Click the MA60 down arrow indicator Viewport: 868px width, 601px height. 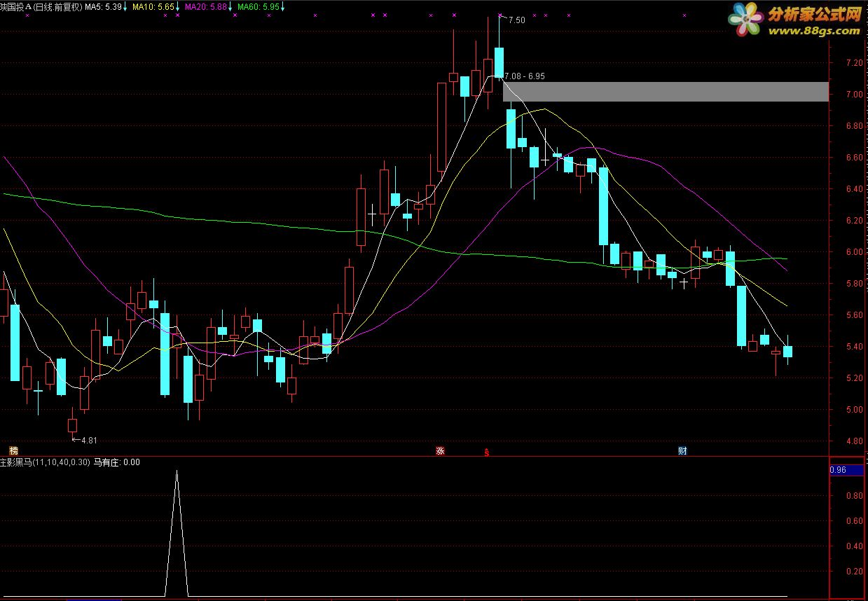pyautogui.click(x=283, y=6)
